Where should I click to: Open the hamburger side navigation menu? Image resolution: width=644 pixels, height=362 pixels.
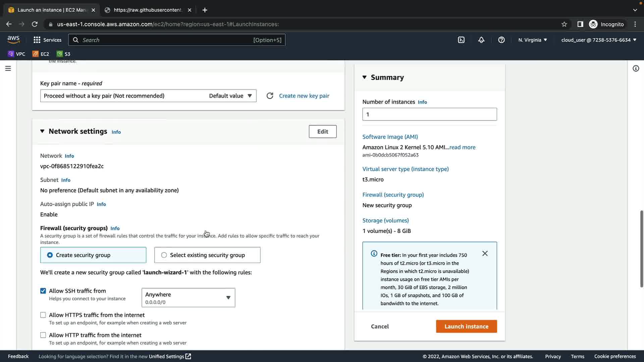pos(8,68)
